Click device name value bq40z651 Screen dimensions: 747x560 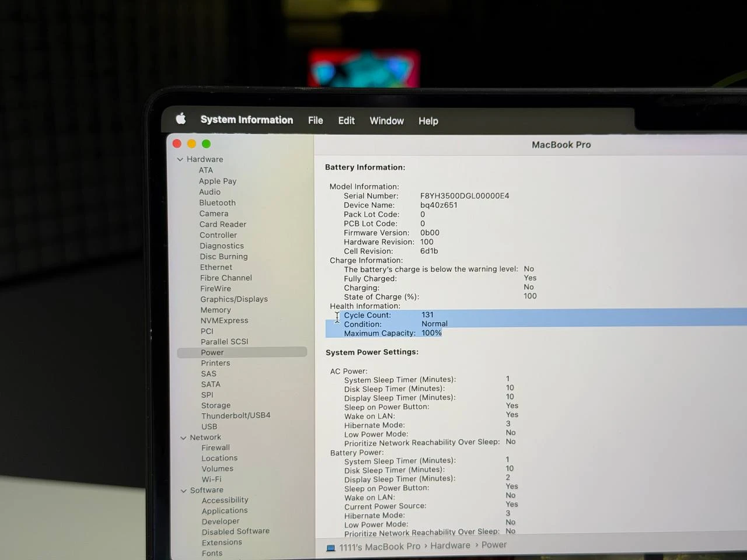pos(439,205)
